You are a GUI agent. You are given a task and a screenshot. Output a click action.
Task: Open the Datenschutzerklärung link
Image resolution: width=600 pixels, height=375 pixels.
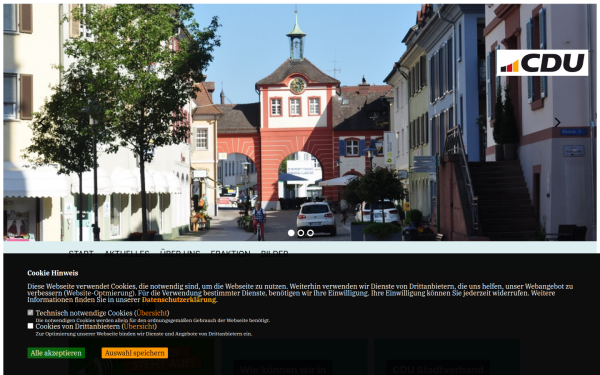179,300
